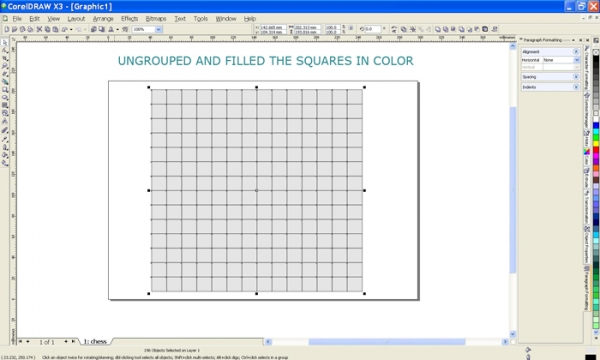Click the Cut scissors icon
The height and width of the screenshot is (360, 600).
[39, 29]
